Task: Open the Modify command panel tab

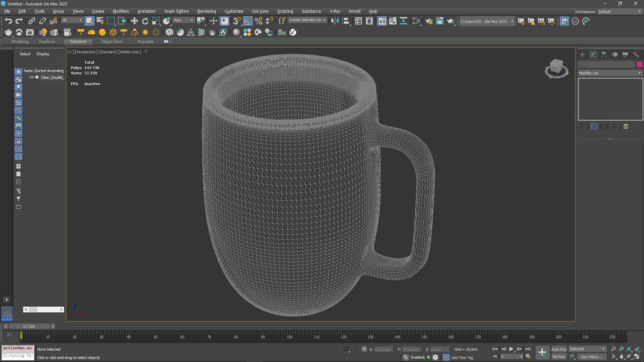Action: pos(593,55)
